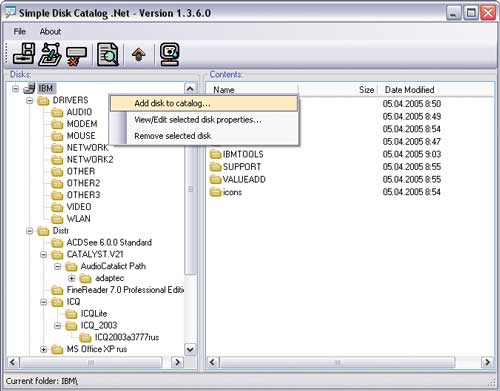Collapse the DRIVERS folder node
The image size is (500, 391).
[x=29, y=100]
